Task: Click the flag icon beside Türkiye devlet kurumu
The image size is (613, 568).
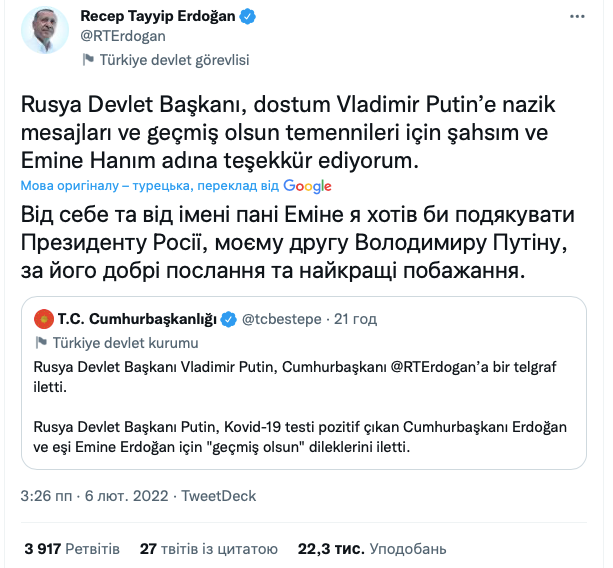Action: point(42,343)
